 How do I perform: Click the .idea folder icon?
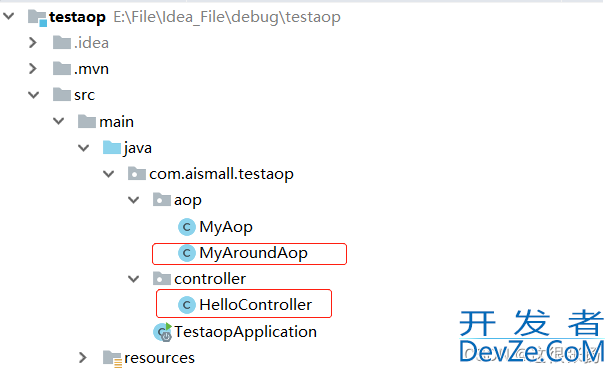[x=62, y=42]
